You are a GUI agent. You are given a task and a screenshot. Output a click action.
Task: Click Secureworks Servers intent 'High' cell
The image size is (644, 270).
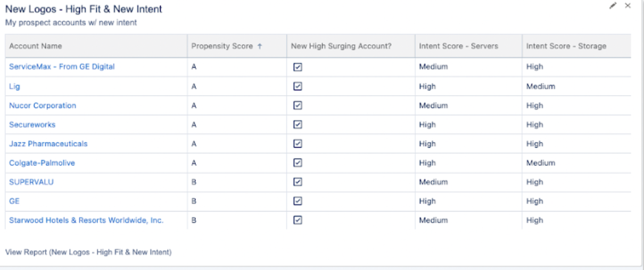pos(468,124)
